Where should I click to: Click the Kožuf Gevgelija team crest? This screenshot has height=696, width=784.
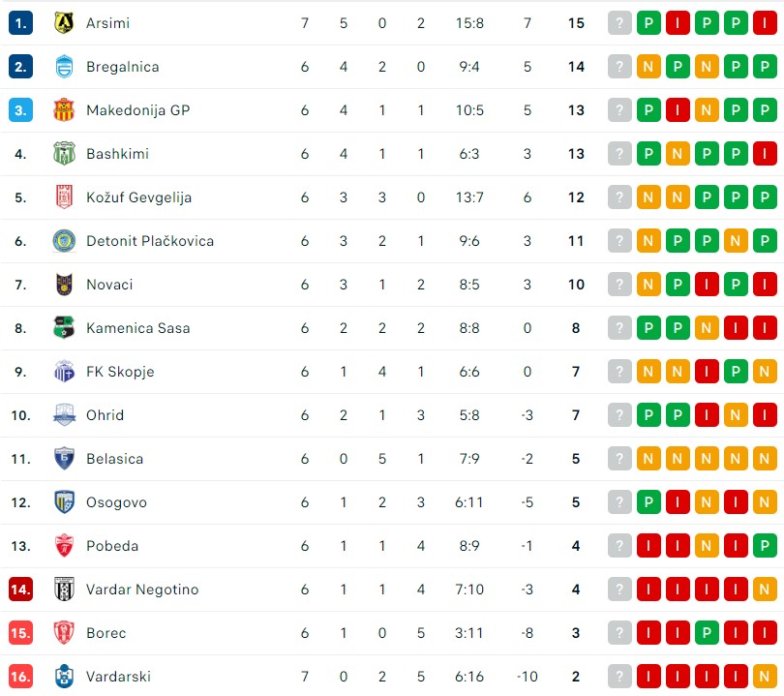tap(63, 197)
